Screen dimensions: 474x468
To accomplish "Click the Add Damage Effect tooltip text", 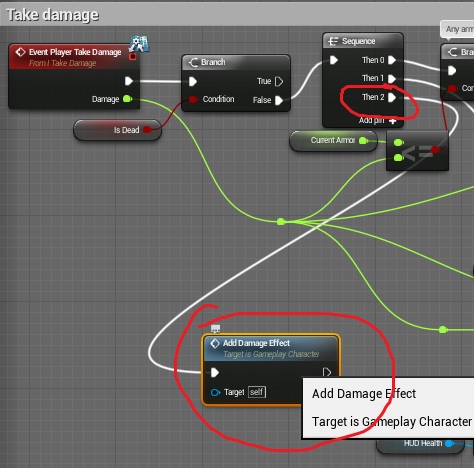I will pyautogui.click(x=364, y=394).
